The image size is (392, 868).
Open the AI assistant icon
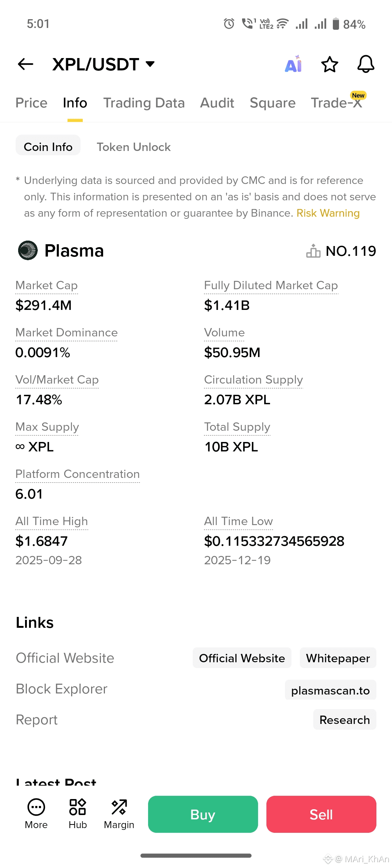293,64
